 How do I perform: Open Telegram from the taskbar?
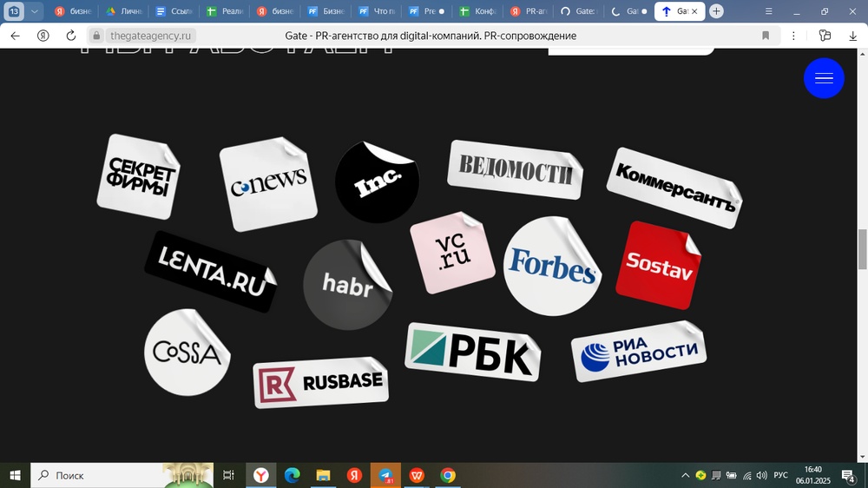[385, 475]
